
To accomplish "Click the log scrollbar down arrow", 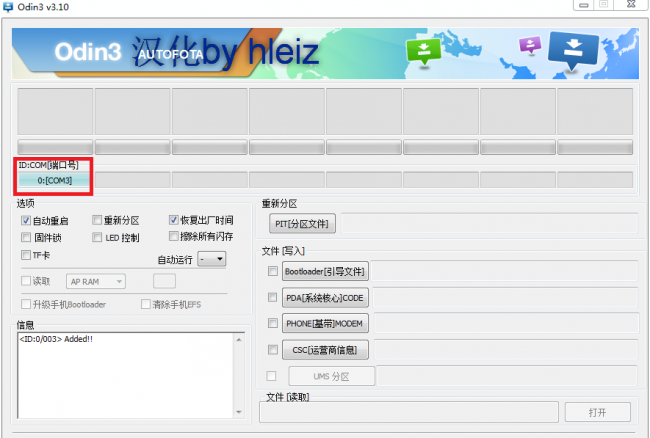I will tap(239, 412).
